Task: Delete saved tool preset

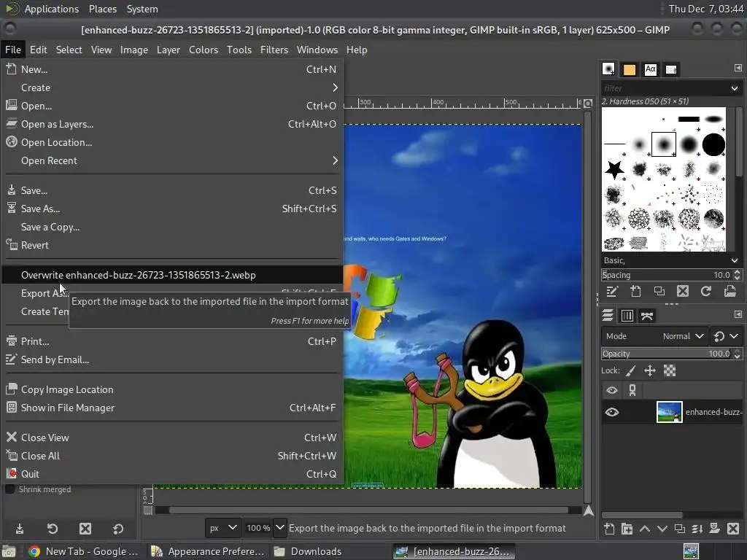Action: [85, 529]
